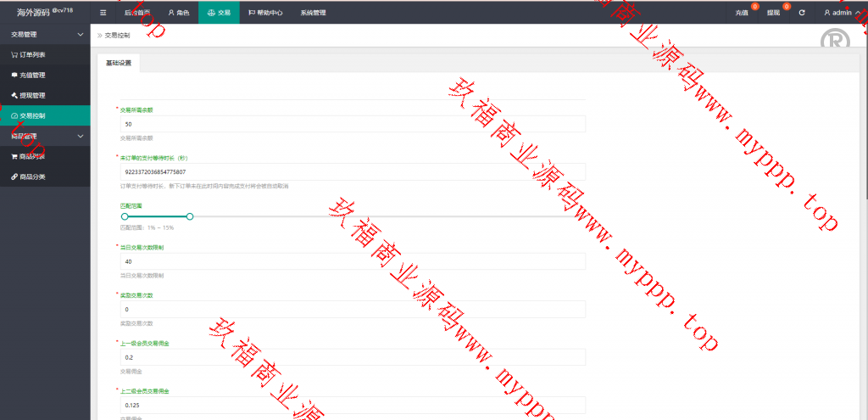Click the 交易控制 dashboard icon
868x420 pixels.
click(x=14, y=115)
